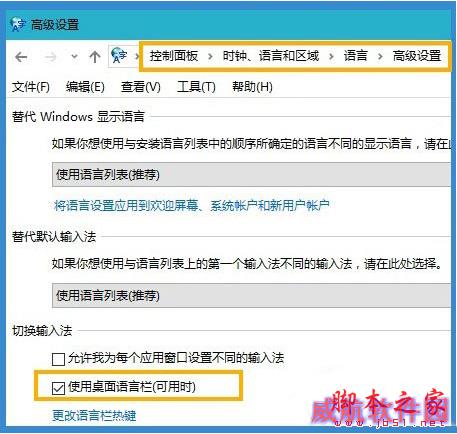The image size is (457, 434).
Task: Open the 帮助(H) menu
Action: [x=252, y=87]
